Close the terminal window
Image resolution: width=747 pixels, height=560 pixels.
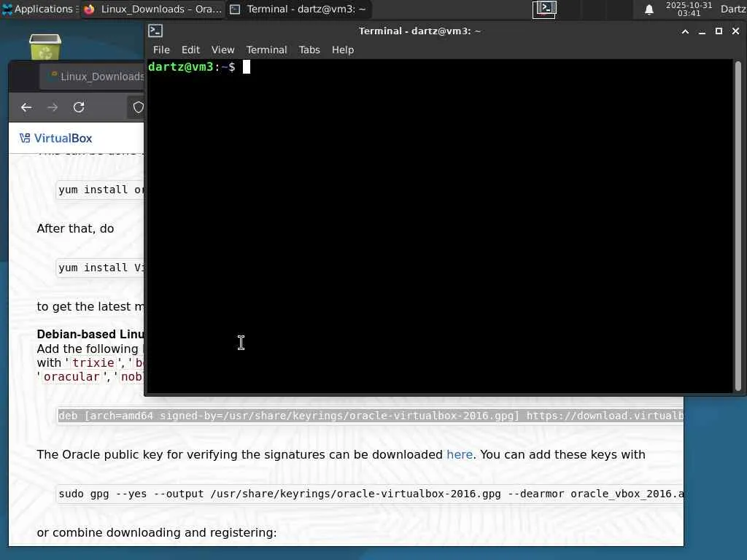click(x=735, y=31)
